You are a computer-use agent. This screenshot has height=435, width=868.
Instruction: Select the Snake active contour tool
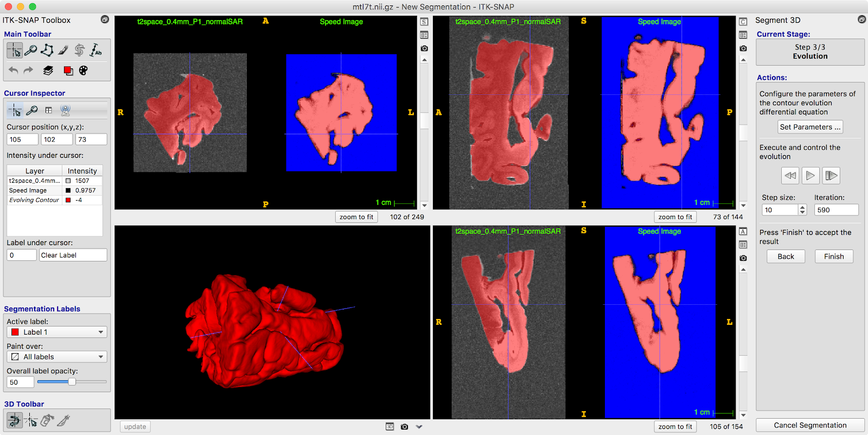[80, 50]
